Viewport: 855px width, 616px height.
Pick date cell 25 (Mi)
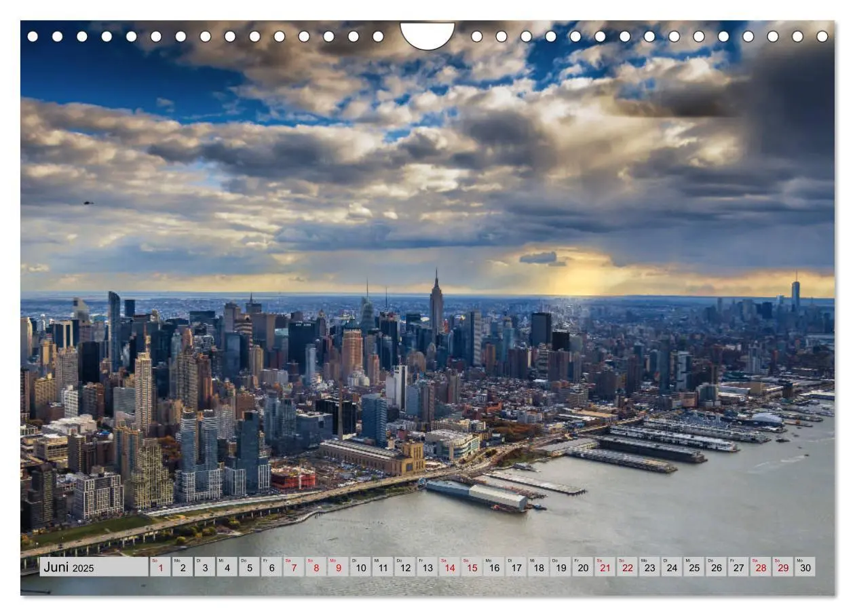click(x=694, y=567)
